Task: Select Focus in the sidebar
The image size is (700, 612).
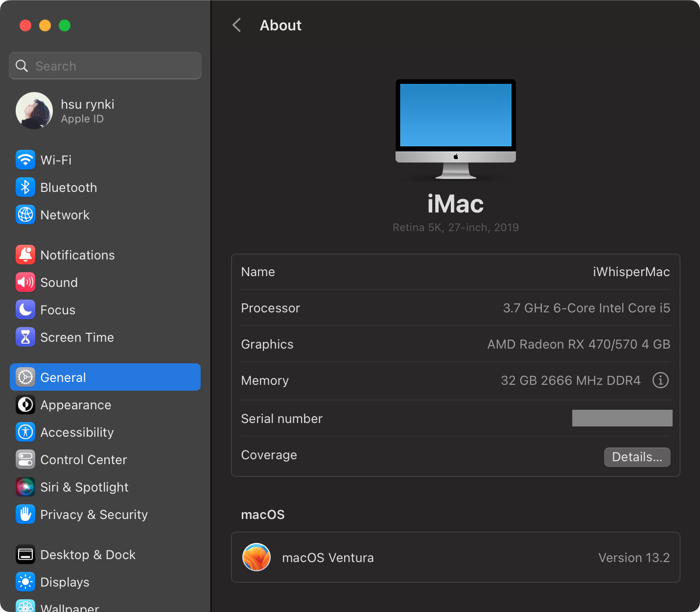Action: point(58,310)
